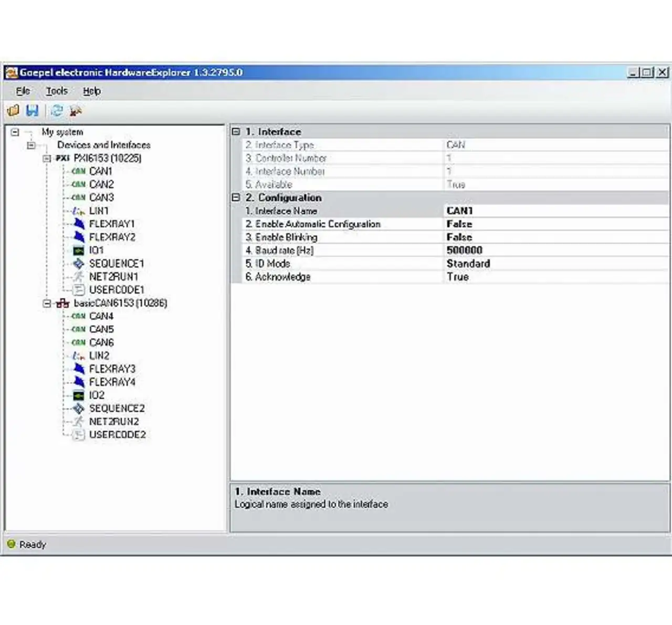Click the save disk toolbar icon
672x625 pixels.
pyautogui.click(x=33, y=110)
